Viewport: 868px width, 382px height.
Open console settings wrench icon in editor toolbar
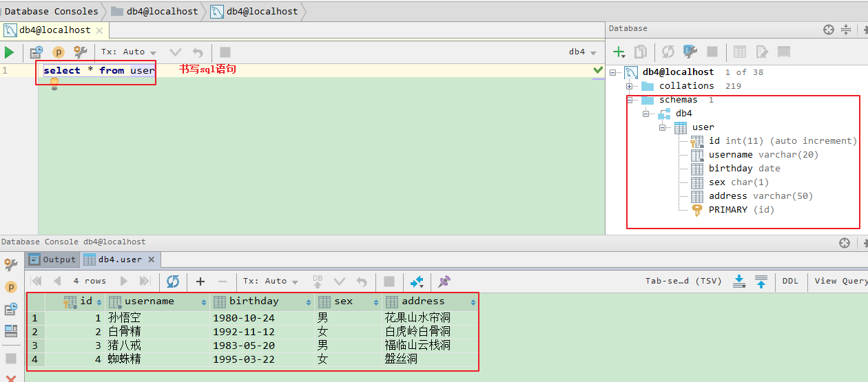point(80,52)
